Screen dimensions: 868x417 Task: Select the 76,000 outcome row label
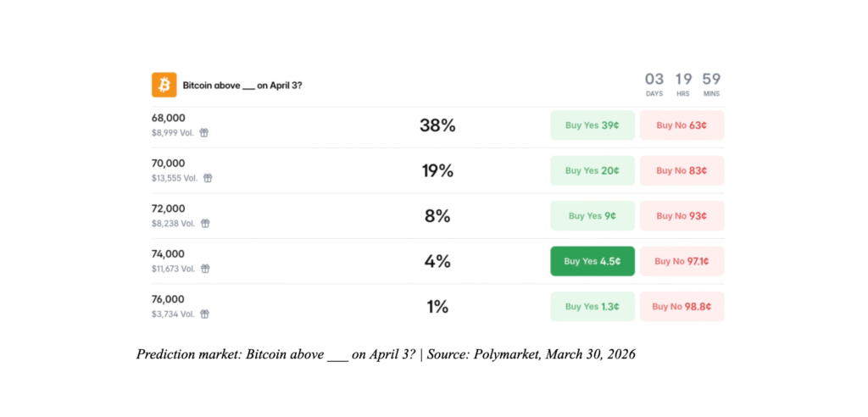click(x=168, y=299)
